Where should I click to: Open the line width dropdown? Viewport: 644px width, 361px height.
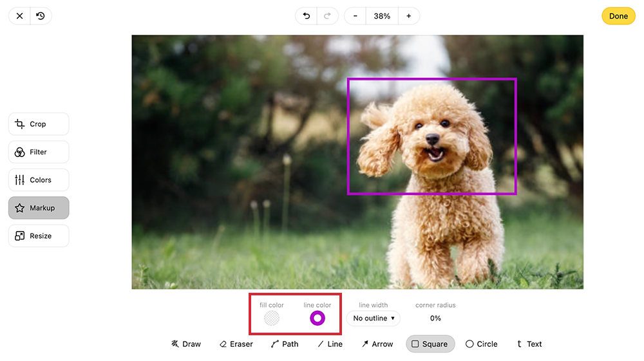374,319
